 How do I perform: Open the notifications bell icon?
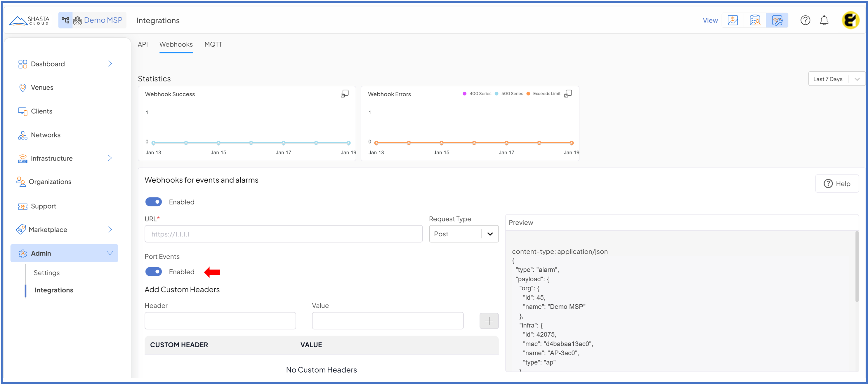824,20
